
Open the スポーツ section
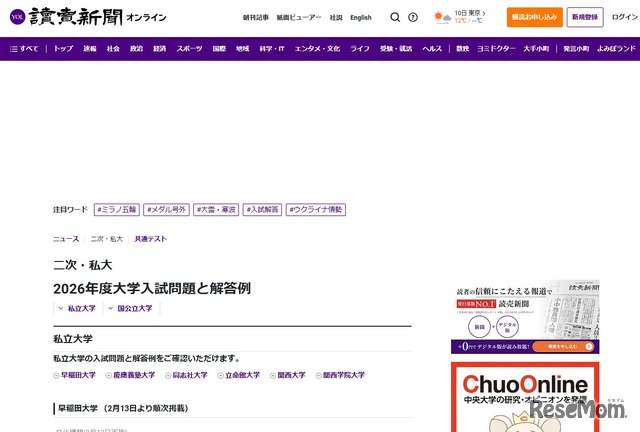pyautogui.click(x=189, y=49)
